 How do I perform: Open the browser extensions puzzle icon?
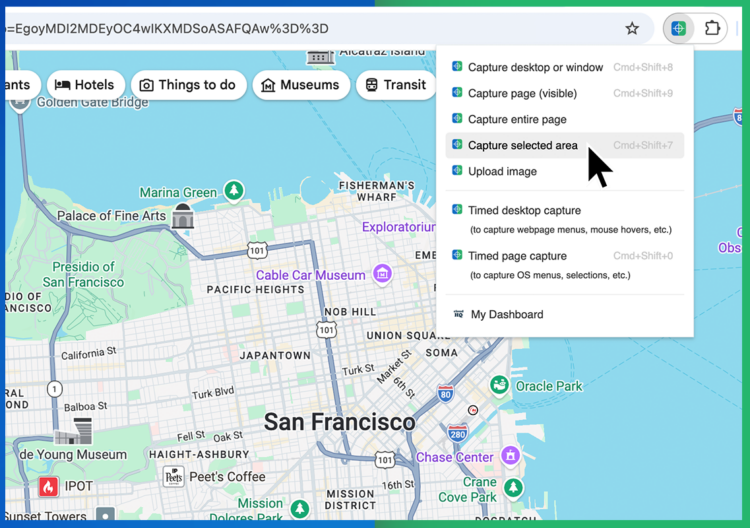(713, 29)
